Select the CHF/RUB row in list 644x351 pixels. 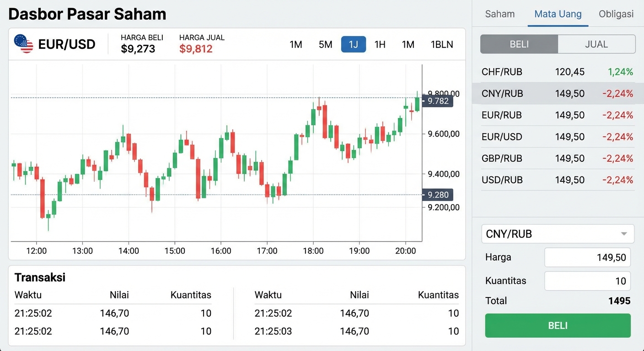click(x=557, y=72)
